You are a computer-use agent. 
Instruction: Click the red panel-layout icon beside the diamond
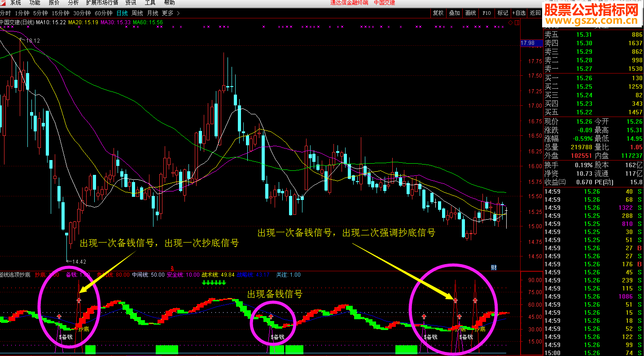pyautogui.click(x=517, y=22)
